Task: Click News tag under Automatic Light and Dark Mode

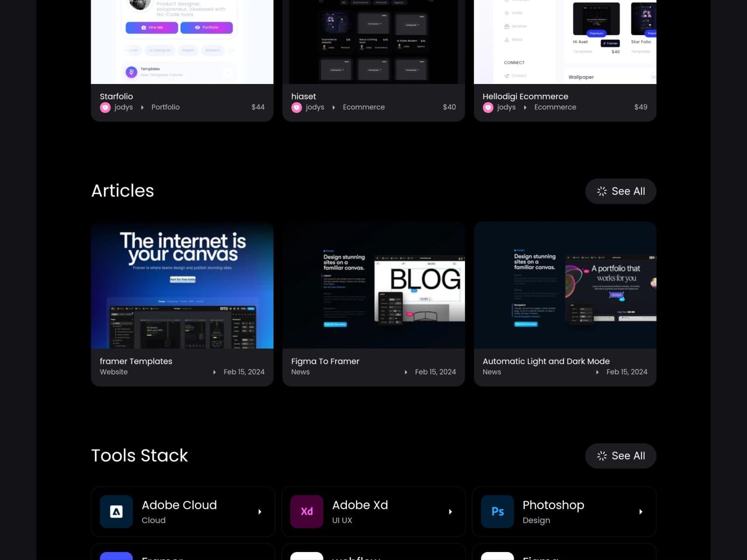Action: (492, 372)
